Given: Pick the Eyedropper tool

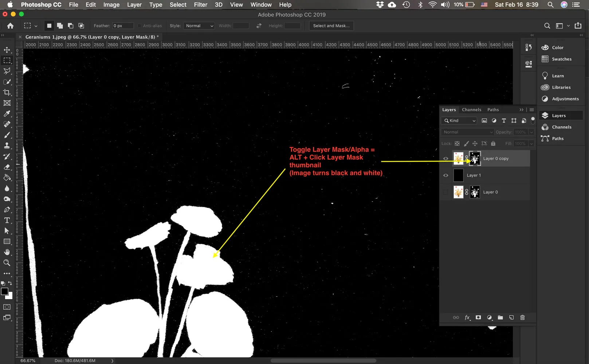Looking at the screenshot, I should point(7,114).
